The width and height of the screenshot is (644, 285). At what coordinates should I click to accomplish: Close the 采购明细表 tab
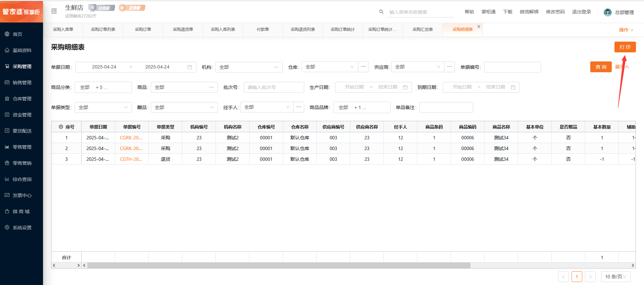point(479,27)
